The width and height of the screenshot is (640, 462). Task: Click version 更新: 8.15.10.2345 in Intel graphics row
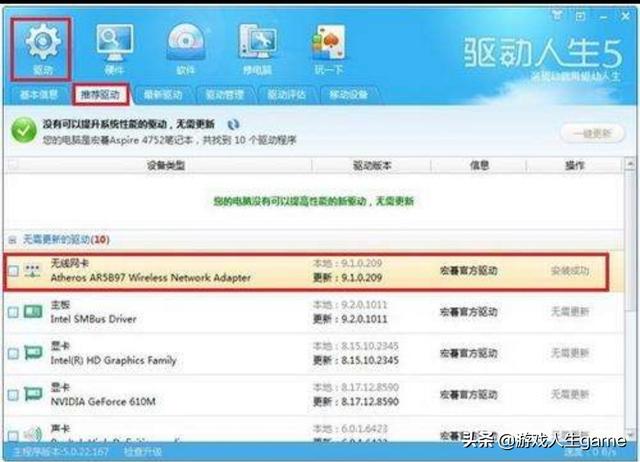356,360
